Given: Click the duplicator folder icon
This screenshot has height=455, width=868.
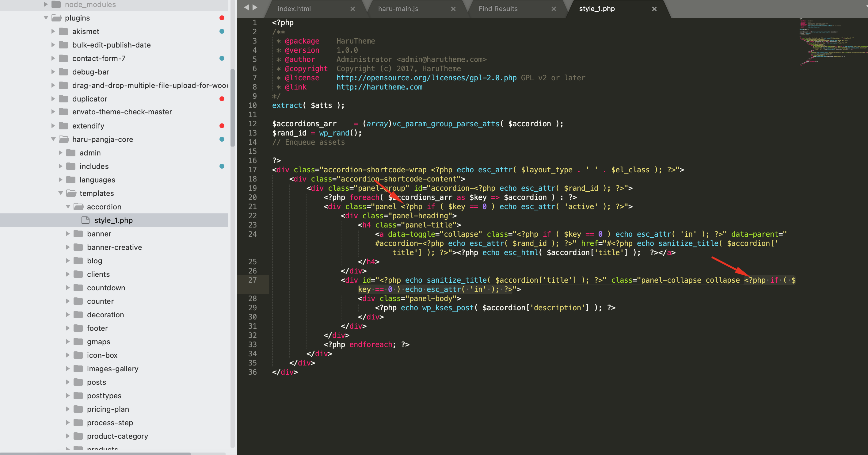Looking at the screenshot, I should pyautogui.click(x=63, y=99).
